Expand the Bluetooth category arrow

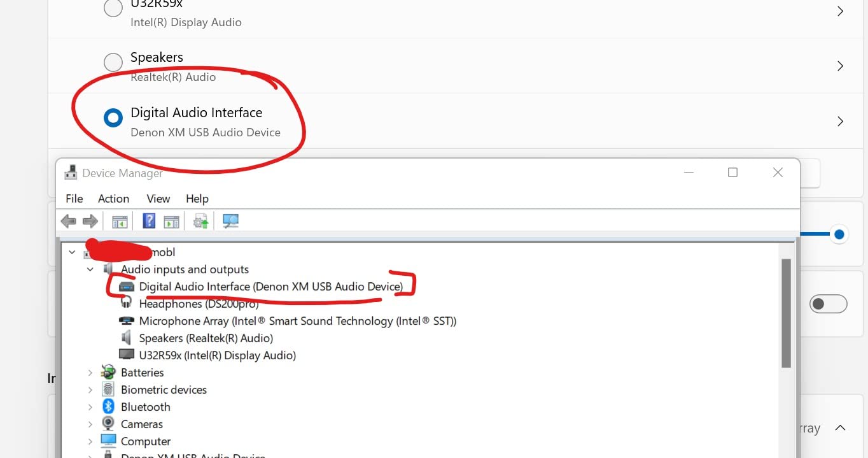(90, 406)
